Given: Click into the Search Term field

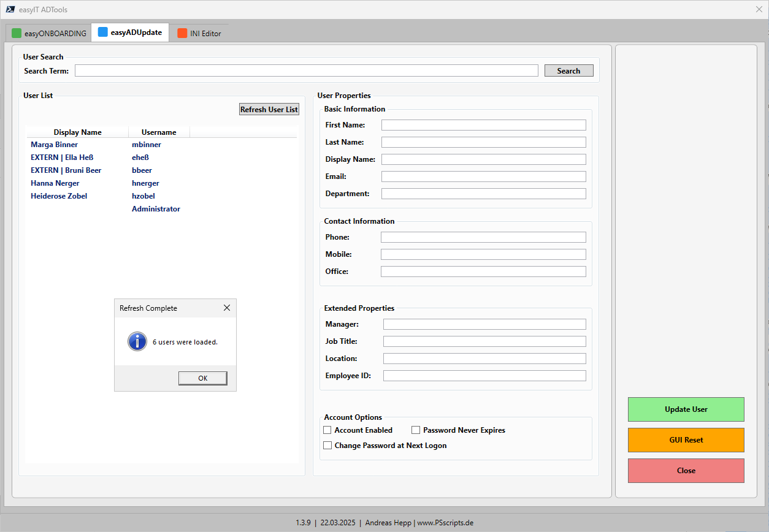Looking at the screenshot, I should [306, 70].
